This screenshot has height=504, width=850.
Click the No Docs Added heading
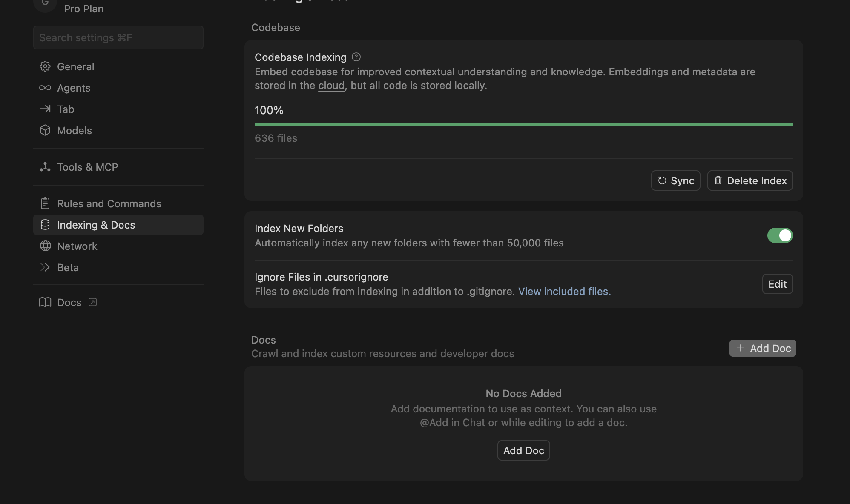(524, 393)
